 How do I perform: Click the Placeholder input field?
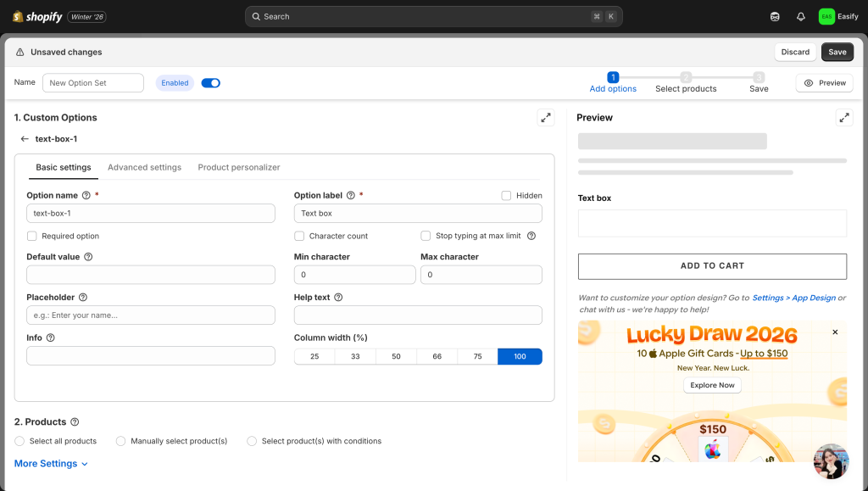(151, 315)
